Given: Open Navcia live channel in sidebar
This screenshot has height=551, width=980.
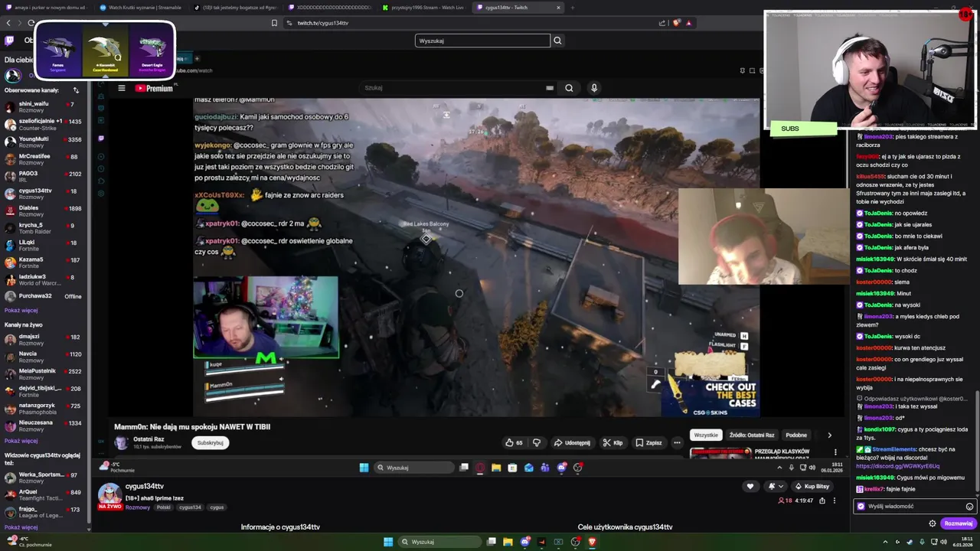Looking at the screenshot, I should tap(44, 357).
